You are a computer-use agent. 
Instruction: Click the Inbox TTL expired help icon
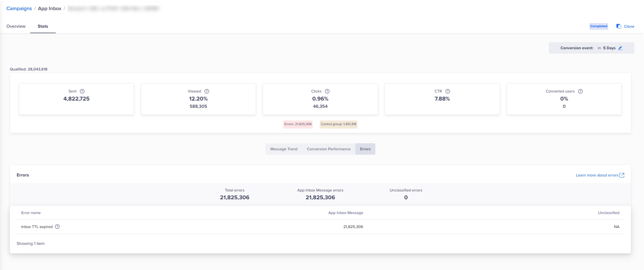pyautogui.click(x=57, y=227)
